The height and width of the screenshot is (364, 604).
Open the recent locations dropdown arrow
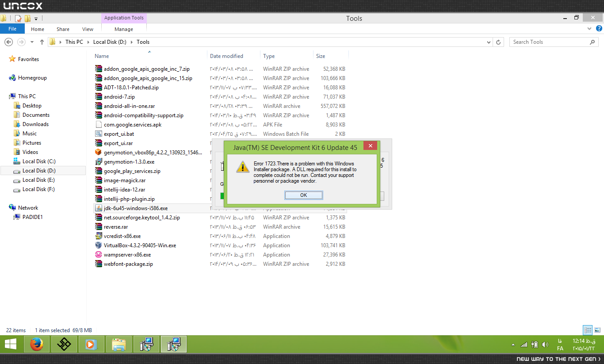[x=32, y=42]
